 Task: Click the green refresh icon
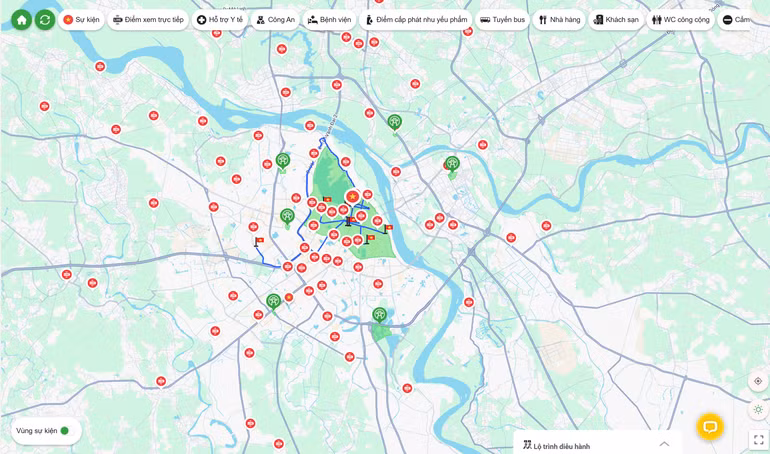tap(45, 20)
